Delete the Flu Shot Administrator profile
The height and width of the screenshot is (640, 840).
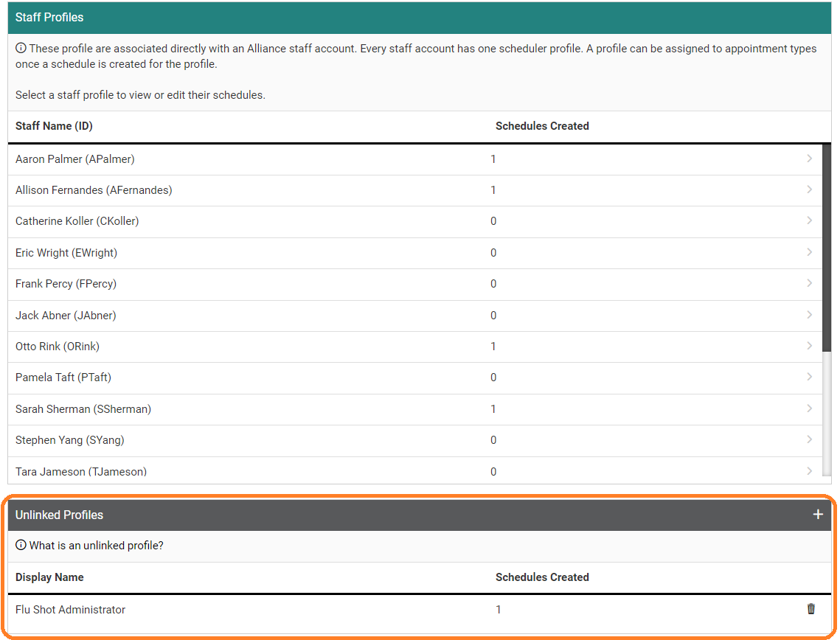(x=811, y=609)
